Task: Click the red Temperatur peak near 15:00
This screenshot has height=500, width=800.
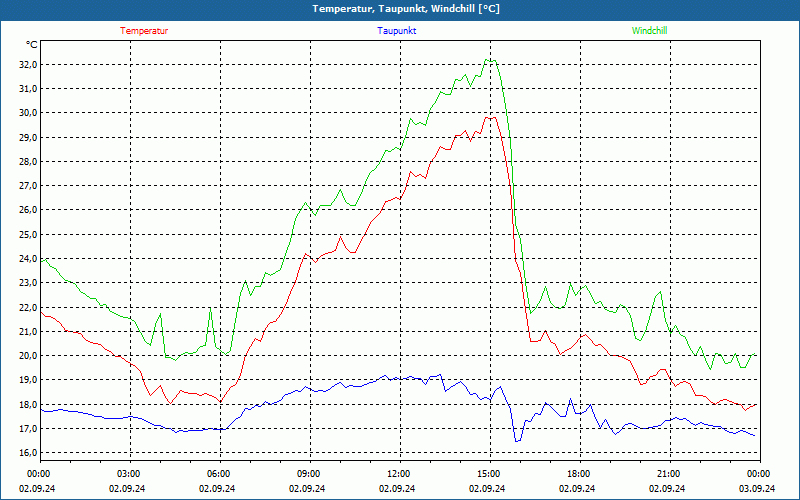Action: [490, 118]
